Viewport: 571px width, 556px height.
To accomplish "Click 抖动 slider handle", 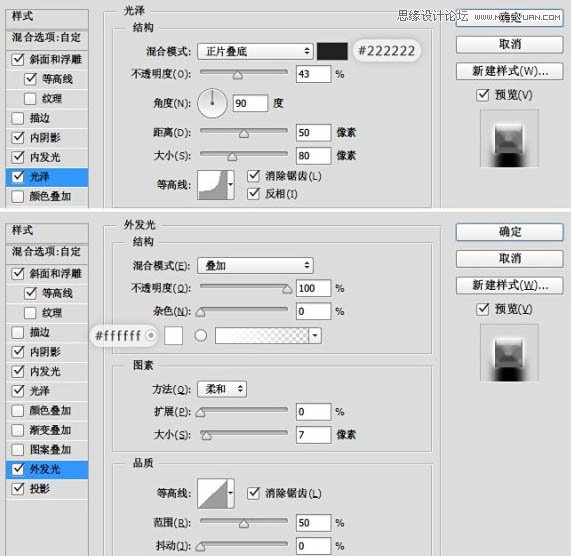I will click(x=200, y=547).
